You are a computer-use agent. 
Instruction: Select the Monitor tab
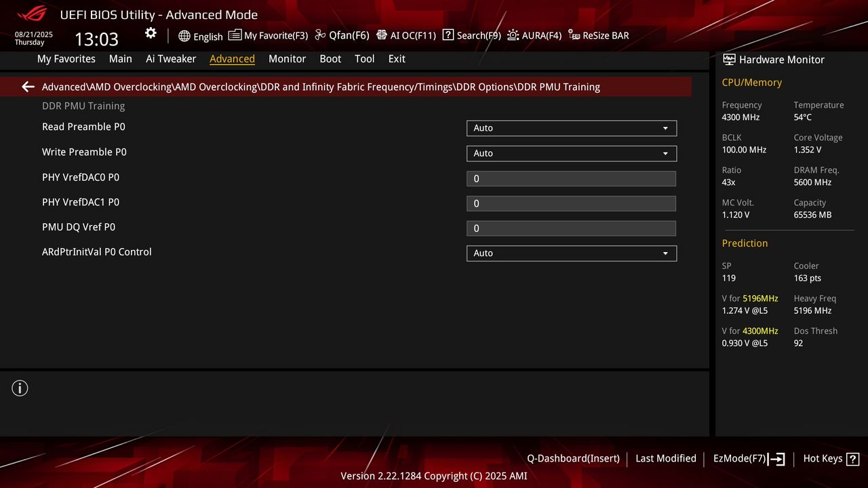[287, 59]
